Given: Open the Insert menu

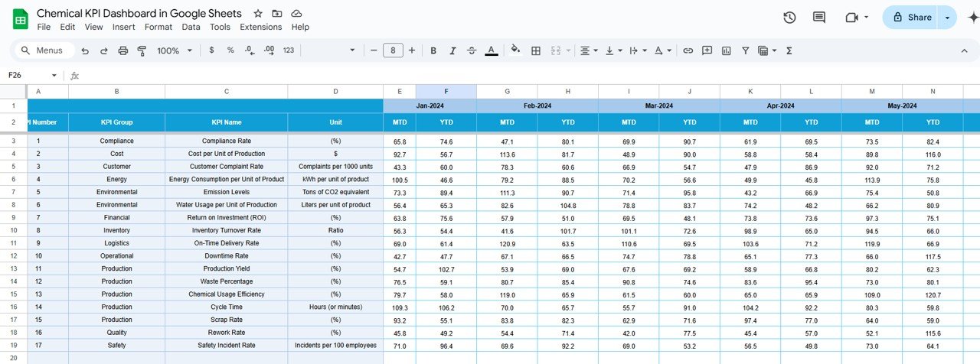Looking at the screenshot, I should [x=123, y=27].
